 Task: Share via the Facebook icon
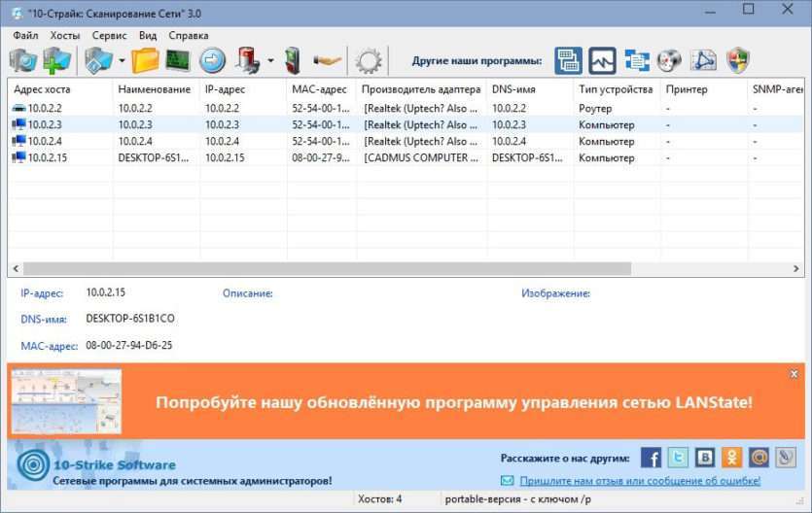click(x=651, y=458)
